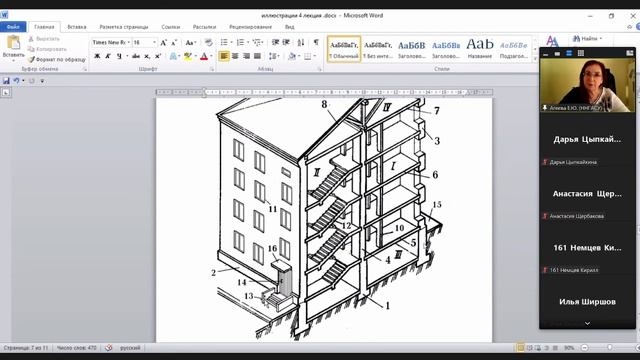Toggle Show paragraph marks (¶)
This screenshot has height=360, width=640.
click(316, 42)
